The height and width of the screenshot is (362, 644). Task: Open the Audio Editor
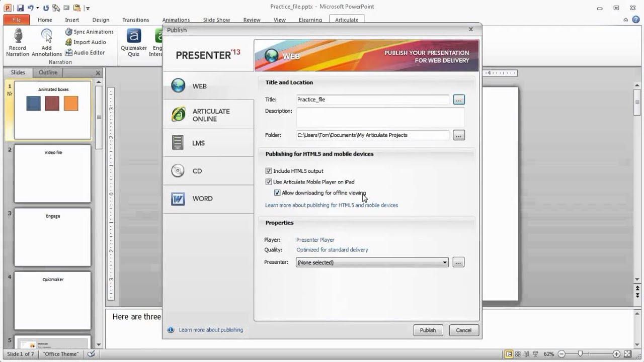coord(85,52)
